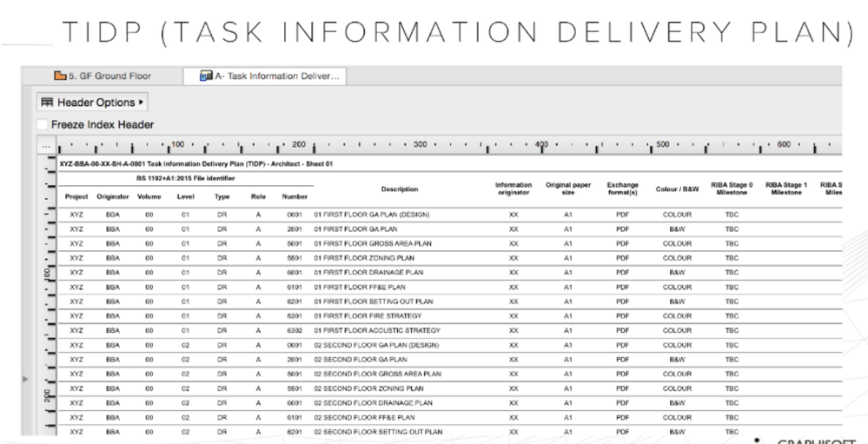This screenshot has height=444, width=868.
Task: Click the Information originator column header
Action: pos(514,189)
